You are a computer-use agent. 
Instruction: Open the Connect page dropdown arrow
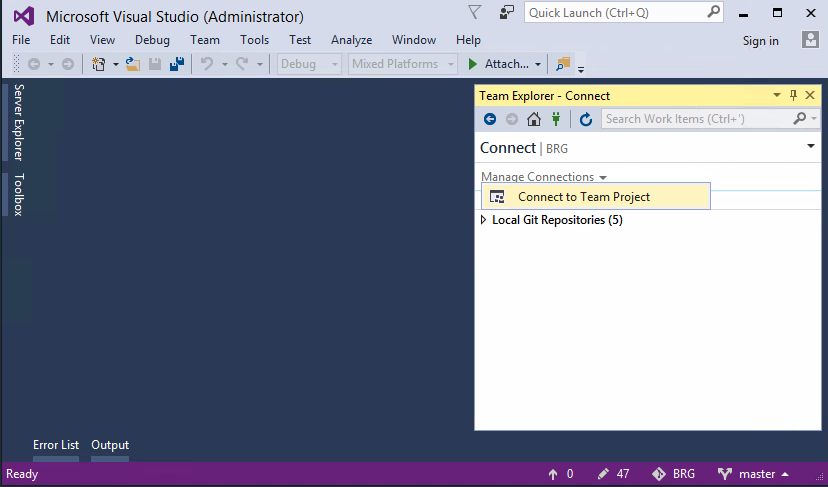pos(811,146)
